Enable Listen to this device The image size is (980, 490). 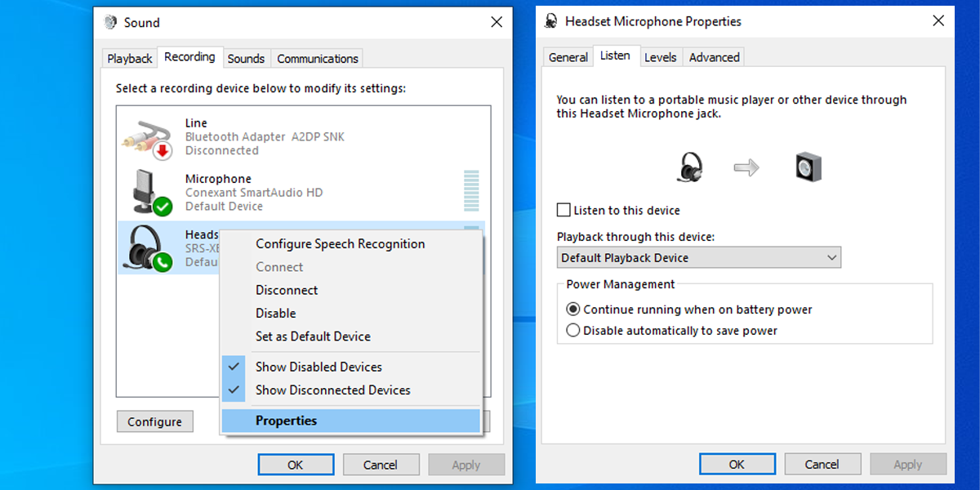click(x=563, y=209)
